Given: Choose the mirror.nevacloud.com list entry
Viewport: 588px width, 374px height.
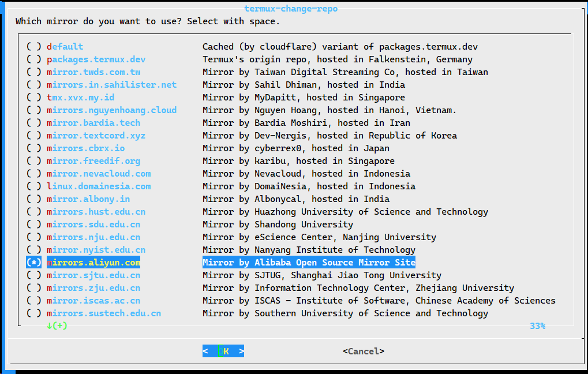Looking at the screenshot, I should 99,174.
